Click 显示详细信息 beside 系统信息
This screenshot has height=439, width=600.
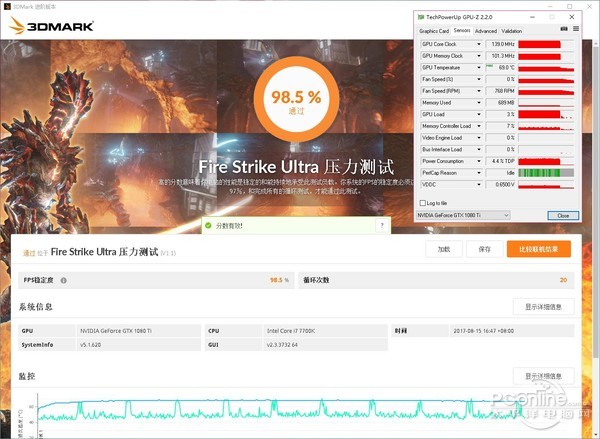[543, 307]
